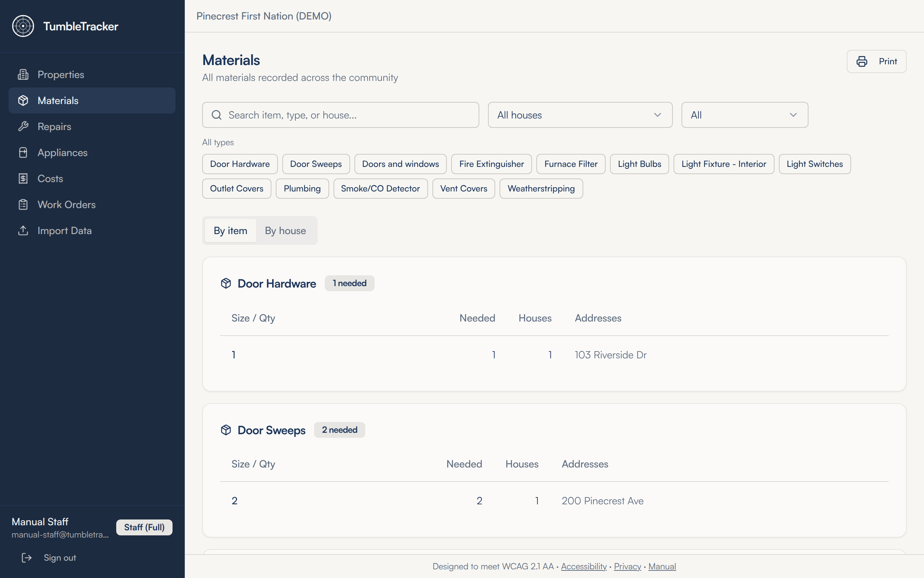Open the All houses dropdown
Image resolution: width=924 pixels, height=578 pixels.
[x=580, y=115]
